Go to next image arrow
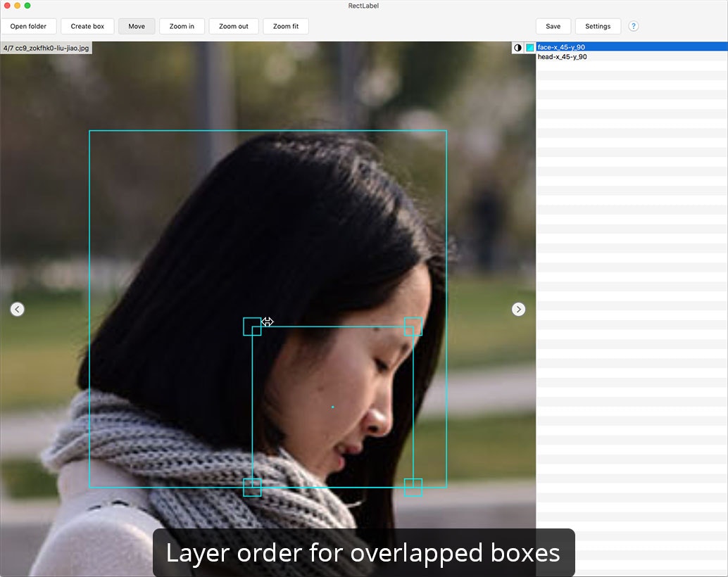Image resolution: width=728 pixels, height=577 pixels. pyautogui.click(x=519, y=309)
